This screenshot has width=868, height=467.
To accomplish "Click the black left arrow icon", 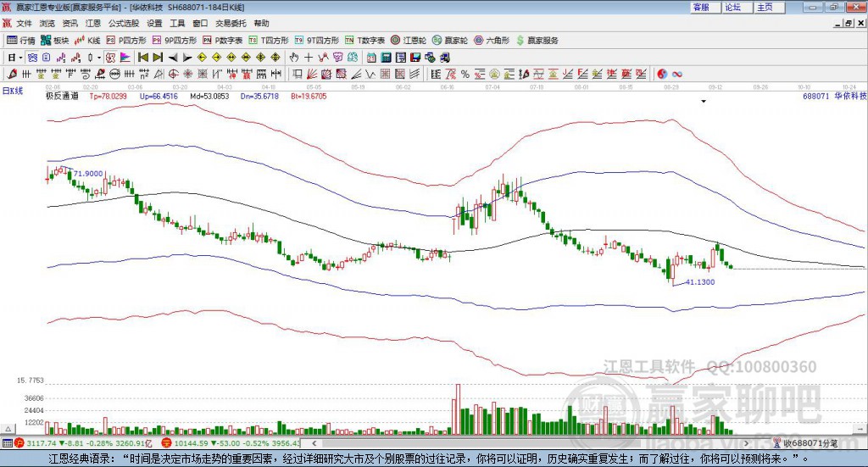I will (173, 58).
